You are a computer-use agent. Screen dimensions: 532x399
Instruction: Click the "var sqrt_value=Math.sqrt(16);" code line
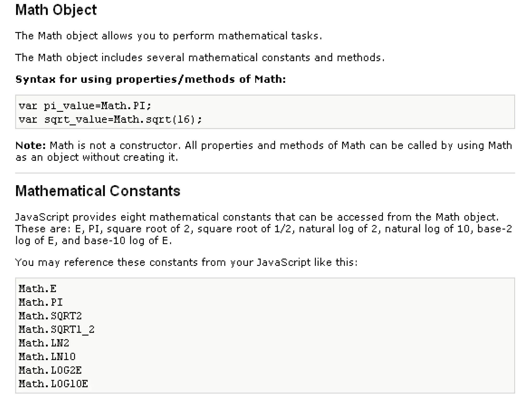click(x=110, y=119)
